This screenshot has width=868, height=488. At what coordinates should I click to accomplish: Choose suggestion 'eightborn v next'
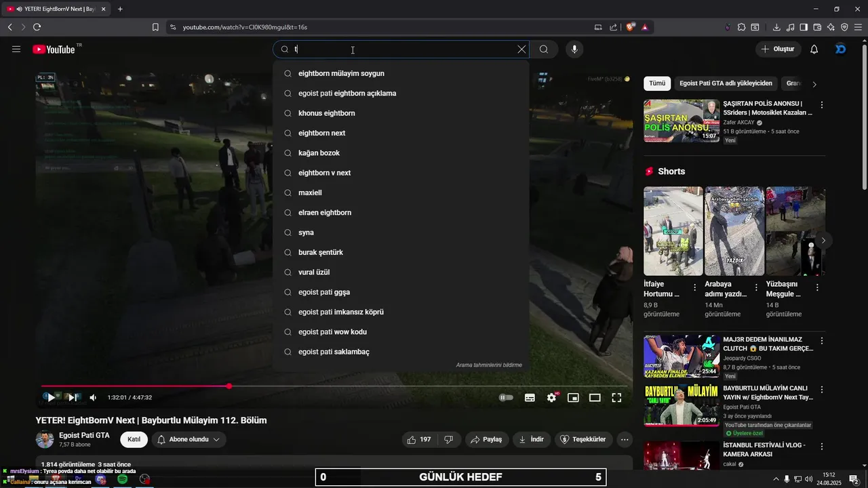click(401, 173)
